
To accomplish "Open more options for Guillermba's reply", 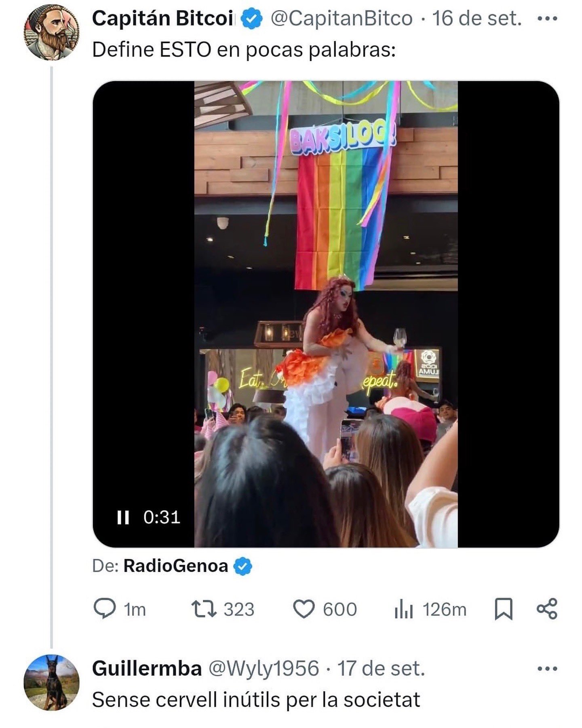I will [x=547, y=669].
